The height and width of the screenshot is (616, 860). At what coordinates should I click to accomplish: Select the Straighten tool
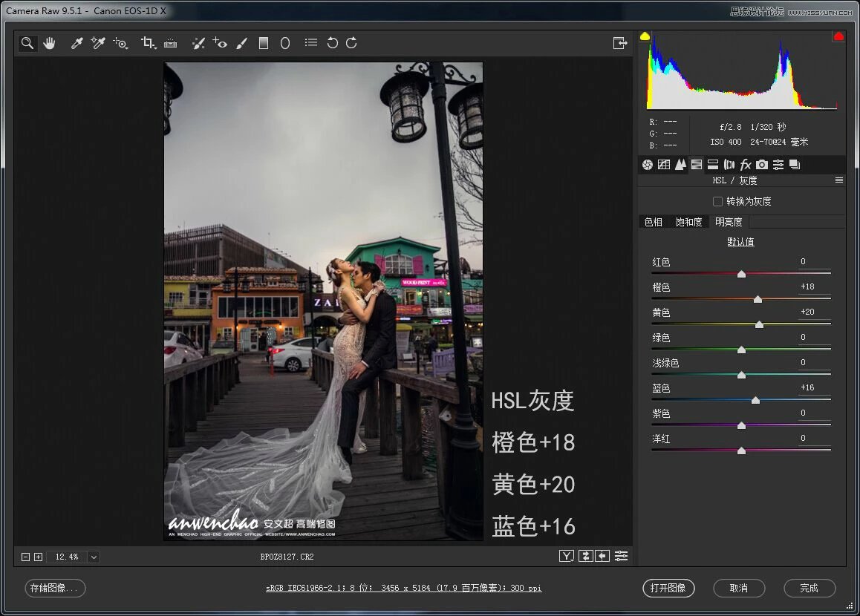[x=171, y=43]
